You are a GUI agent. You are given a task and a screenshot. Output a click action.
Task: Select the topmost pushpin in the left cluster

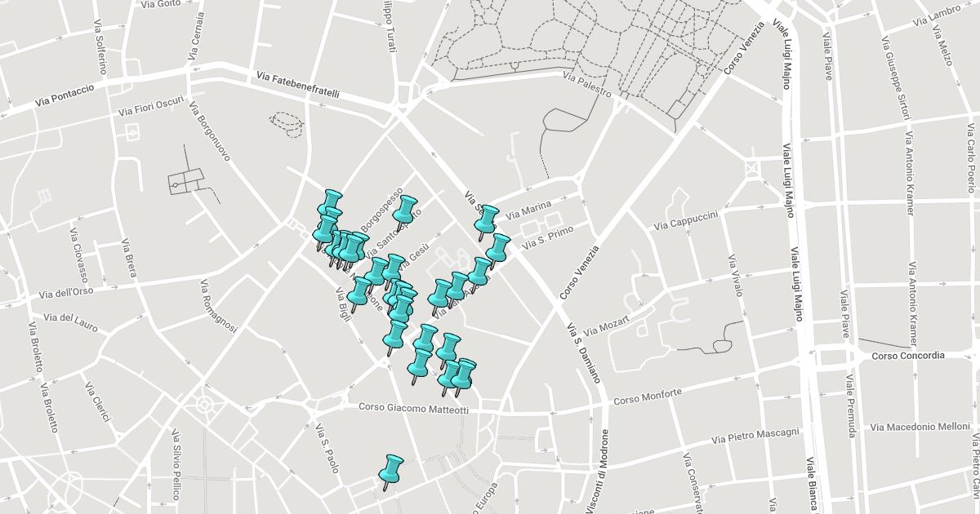click(331, 203)
